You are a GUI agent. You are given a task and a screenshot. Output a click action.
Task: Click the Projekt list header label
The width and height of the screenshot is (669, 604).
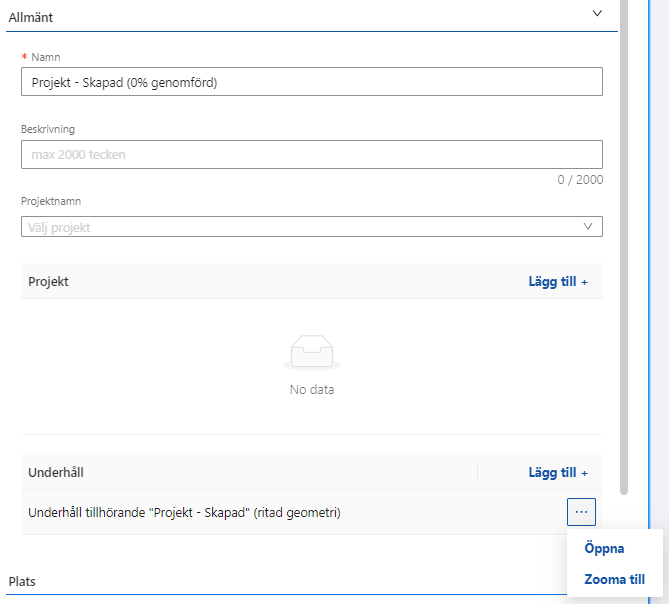tap(48, 281)
